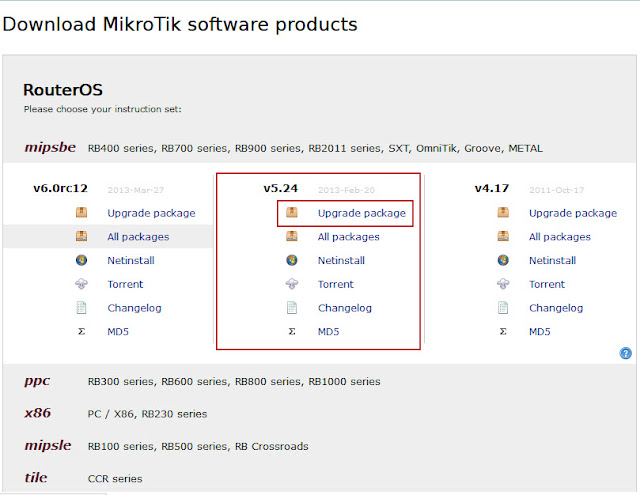This screenshot has width=640, height=495.
Task: Click the v6.0rc12 Changelog document icon
Action: [x=81, y=307]
